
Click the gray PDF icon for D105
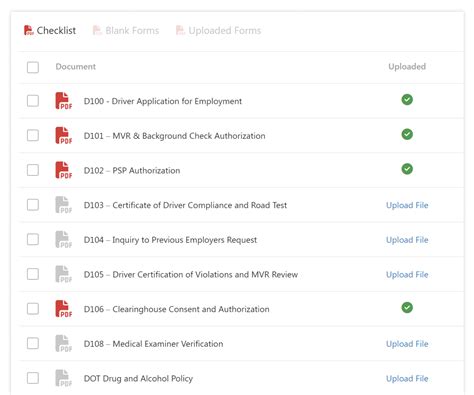tap(63, 274)
